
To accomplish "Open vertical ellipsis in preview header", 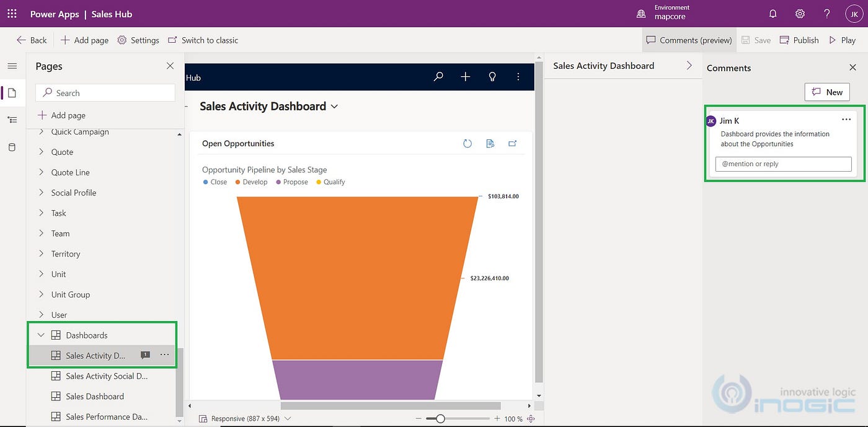I will tap(518, 77).
